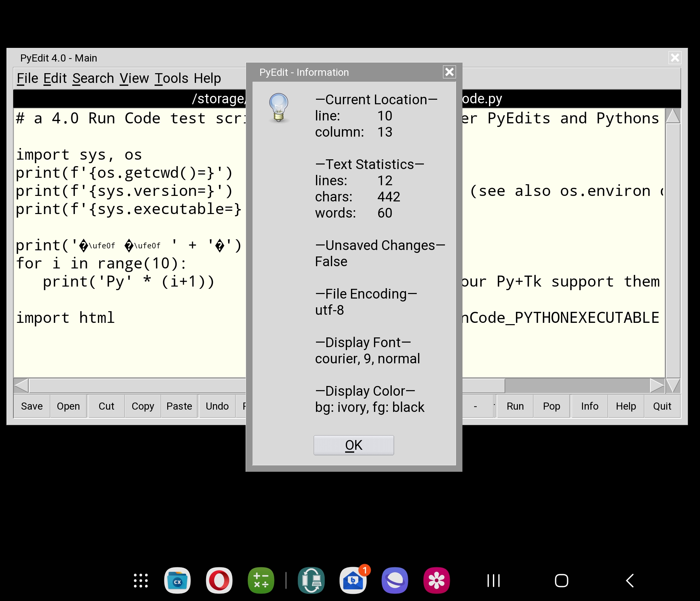The width and height of the screenshot is (700, 601).
Task: Click the Info toolbar button
Action: pyautogui.click(x=589, y=406)
